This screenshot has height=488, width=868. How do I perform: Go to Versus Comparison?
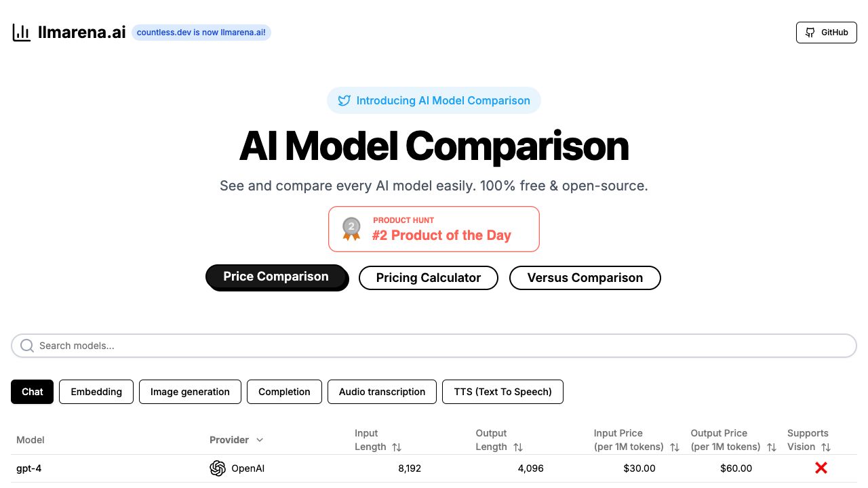click(585, 278)
